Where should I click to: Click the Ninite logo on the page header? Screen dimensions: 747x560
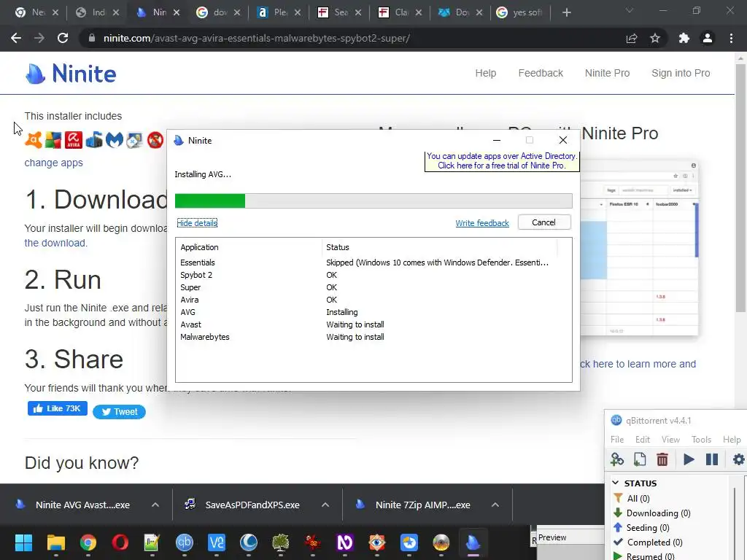71,74
